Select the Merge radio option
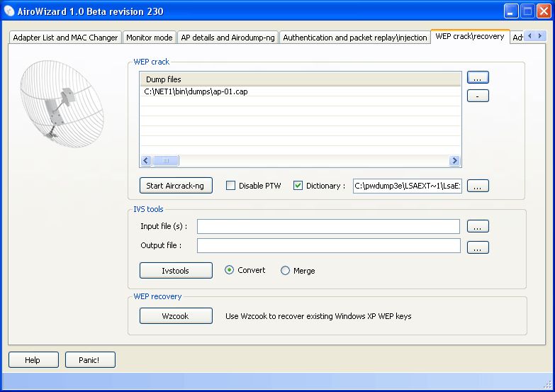 pyautogui.click(x=285, y=271)
